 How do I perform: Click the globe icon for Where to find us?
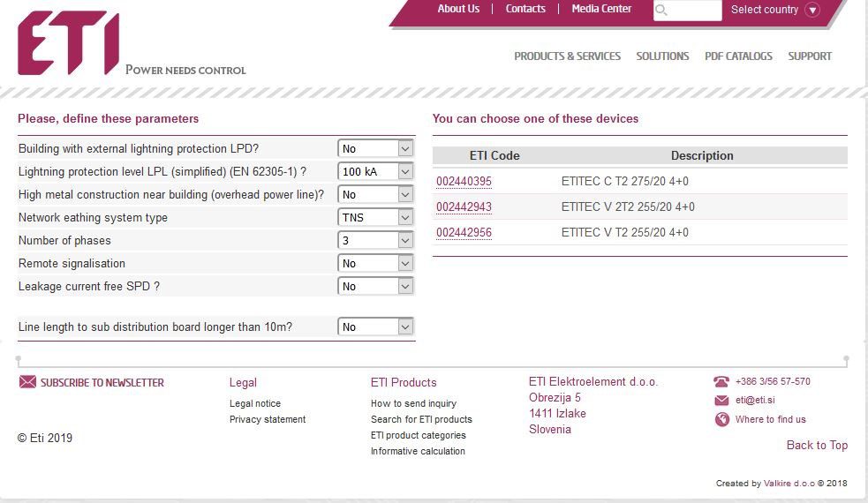pyautogui.click(x=721, y=419)
